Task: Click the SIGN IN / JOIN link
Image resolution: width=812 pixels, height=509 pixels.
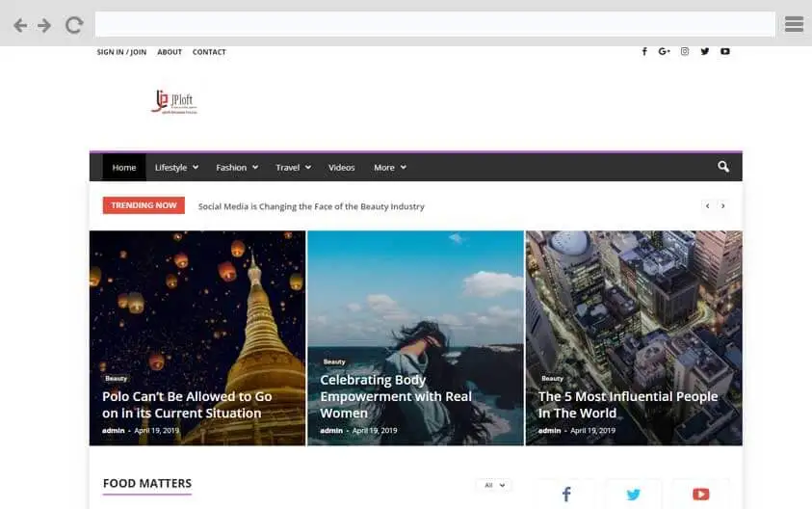Action: pyautogui.click(x=121, y=52)
